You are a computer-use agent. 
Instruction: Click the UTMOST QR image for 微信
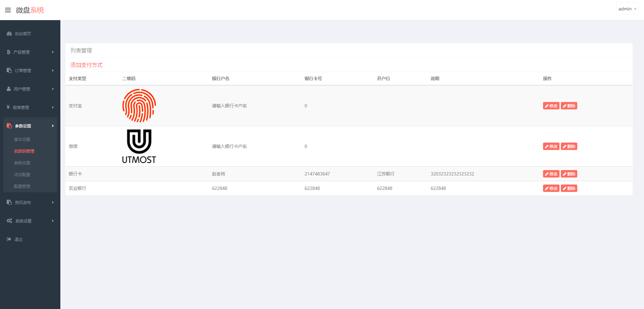tap(139, 146)
